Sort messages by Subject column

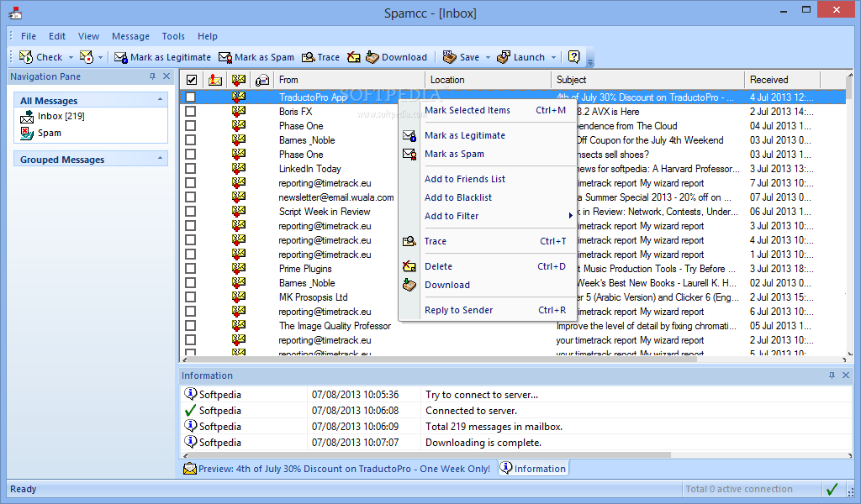pyautogui.click(x=648, y=80)
